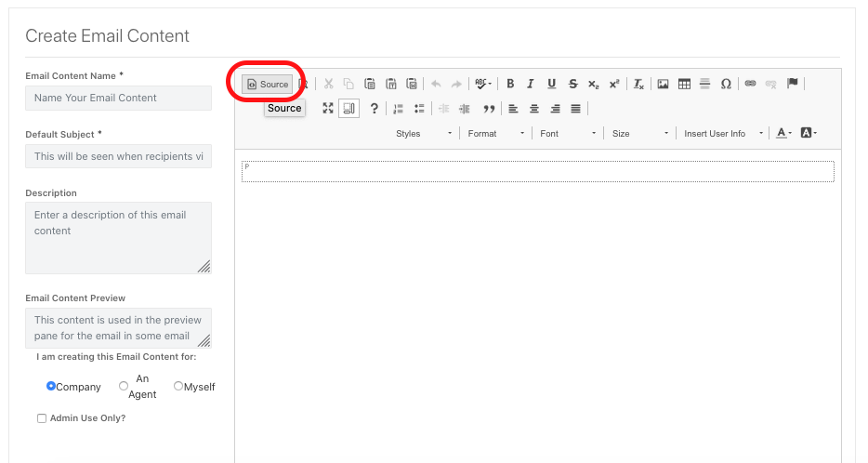Insert a table
Image resolution: width=868 pixels, height=463 pixels.
click(x=684, y=84)
